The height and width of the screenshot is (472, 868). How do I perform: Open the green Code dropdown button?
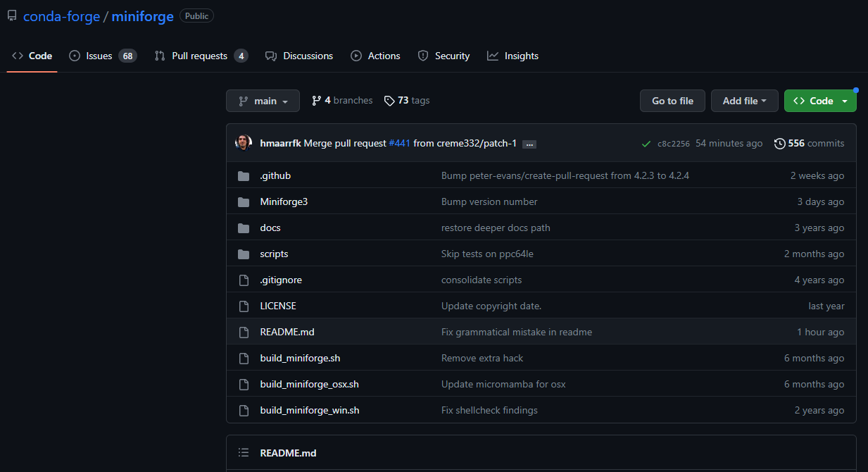pyautogui.click(x=820, y=101)
